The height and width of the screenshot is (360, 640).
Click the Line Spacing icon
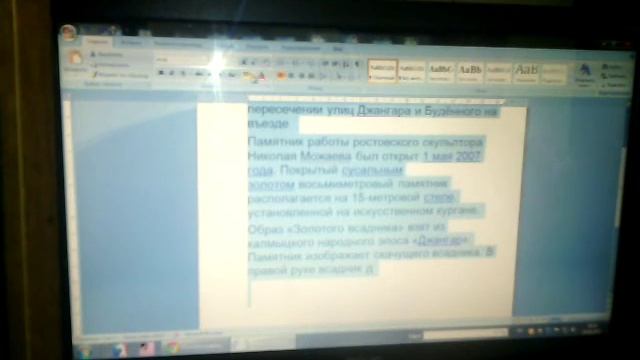(324, 76)
